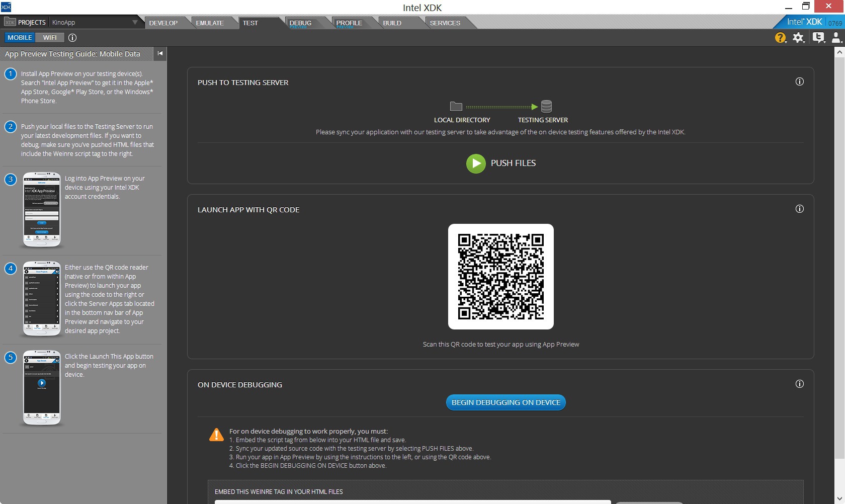The image size is (845, 504).
Task: Show info for Launch App with QR Code
Action: (800, 209)
